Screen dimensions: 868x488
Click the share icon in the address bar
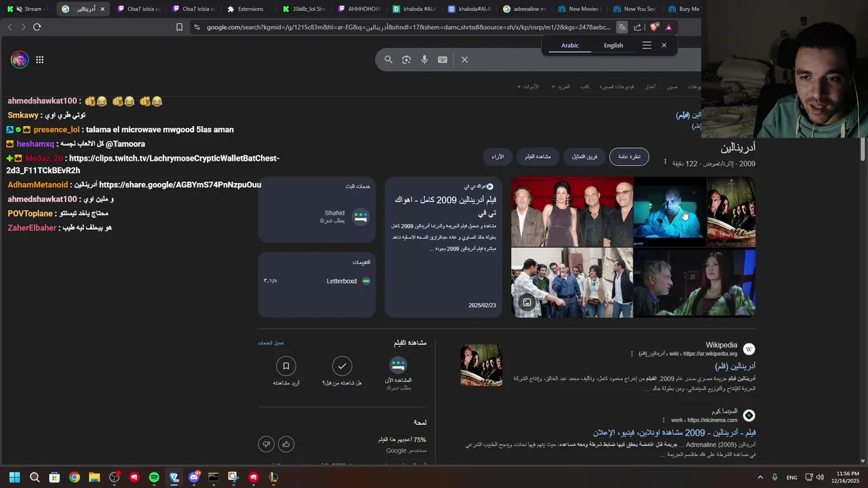[637, 27]
